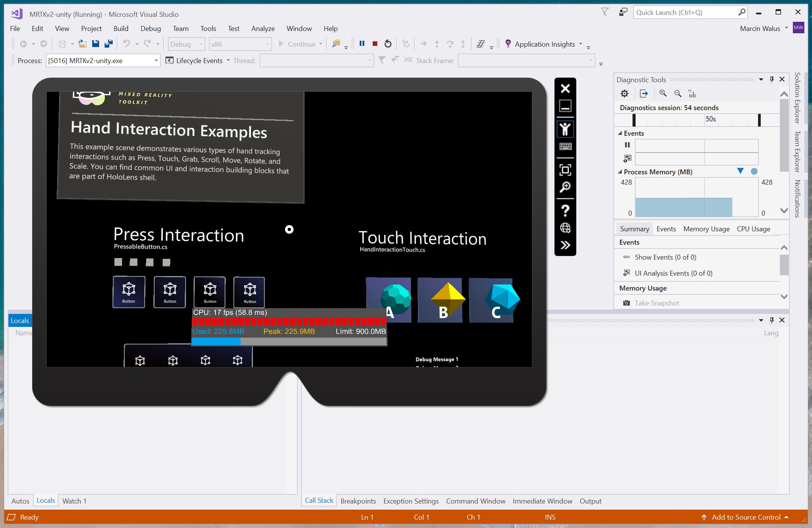The image size is (812, 528).
Task: Click the Pause (Break All) debug button
Action: (362, 44)
